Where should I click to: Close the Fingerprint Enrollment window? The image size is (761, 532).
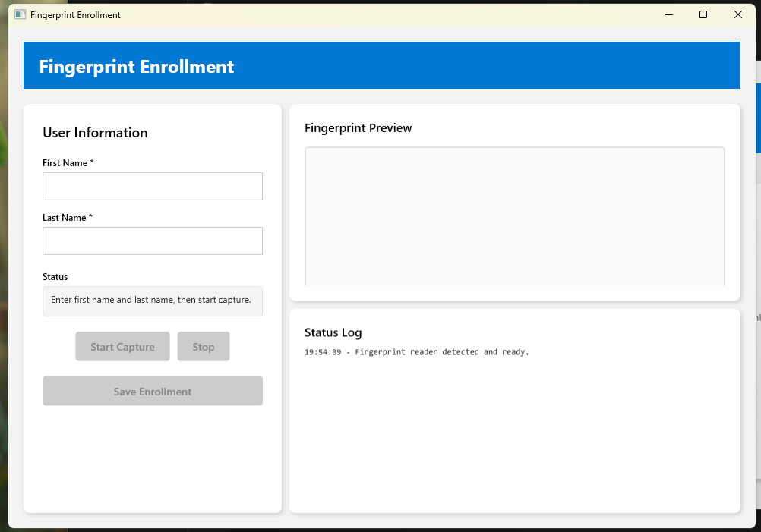pos(737,14)
